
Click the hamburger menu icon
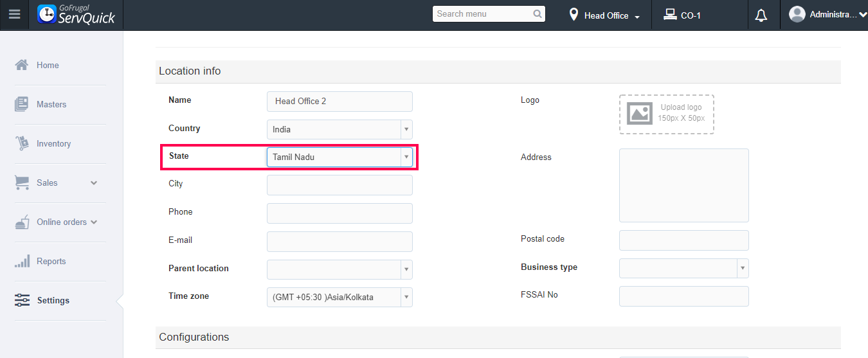coord(14,14)
